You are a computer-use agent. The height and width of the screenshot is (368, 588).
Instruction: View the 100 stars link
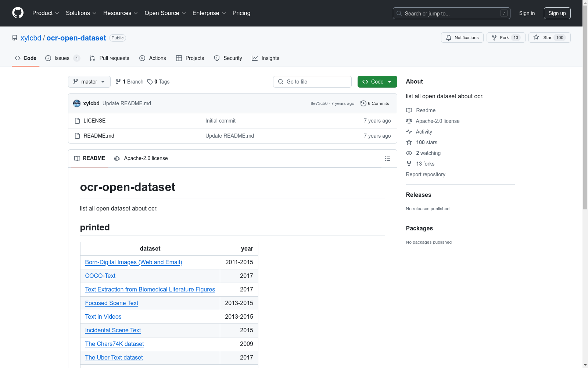pos(422,142)
